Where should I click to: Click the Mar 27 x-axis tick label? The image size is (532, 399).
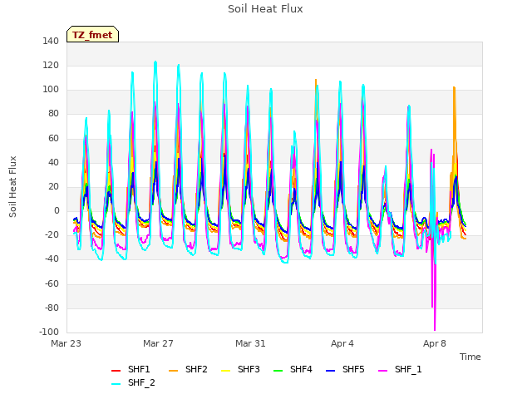[x=158, y=343]
